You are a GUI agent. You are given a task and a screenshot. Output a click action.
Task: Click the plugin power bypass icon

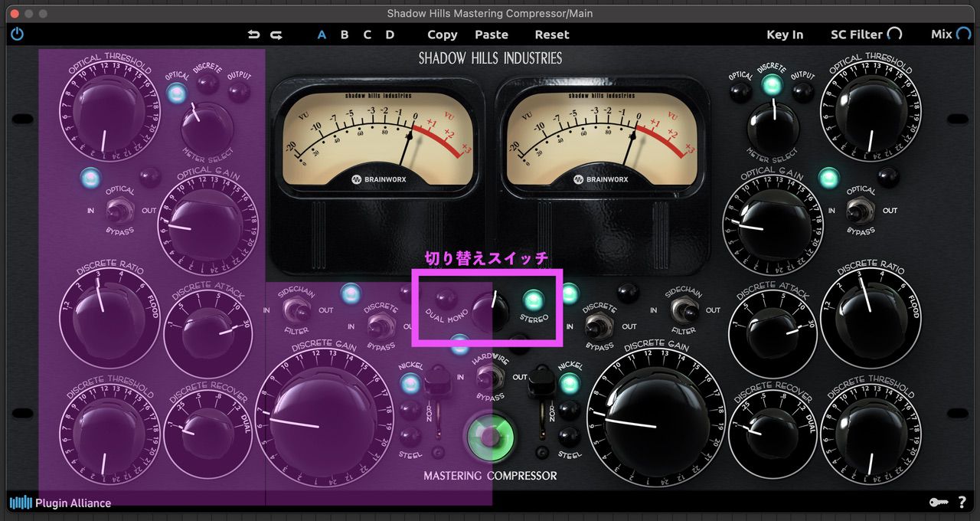pyautogui.click(x=18, y=34)
